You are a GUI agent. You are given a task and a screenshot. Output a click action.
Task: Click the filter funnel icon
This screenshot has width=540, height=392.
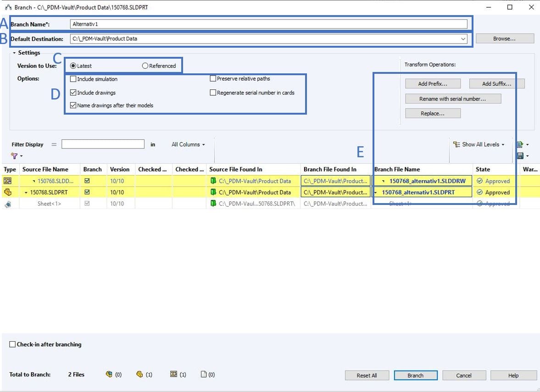coord(14,156)
